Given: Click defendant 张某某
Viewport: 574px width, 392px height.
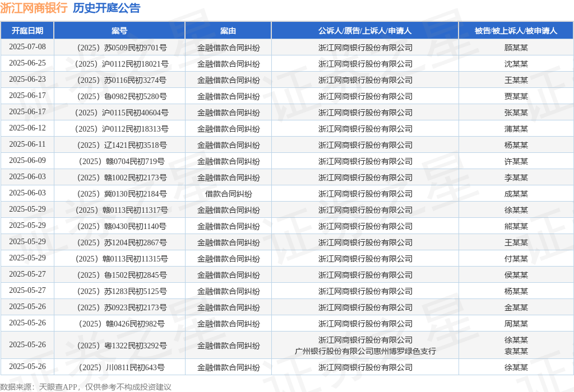Looking at the screenshot, I should pos(516,113).
